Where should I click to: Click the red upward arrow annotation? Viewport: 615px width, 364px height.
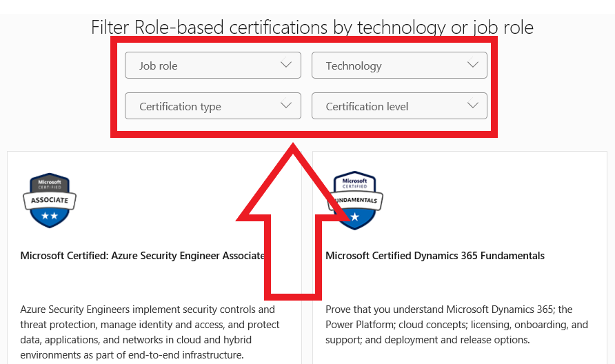click(293, 221)
